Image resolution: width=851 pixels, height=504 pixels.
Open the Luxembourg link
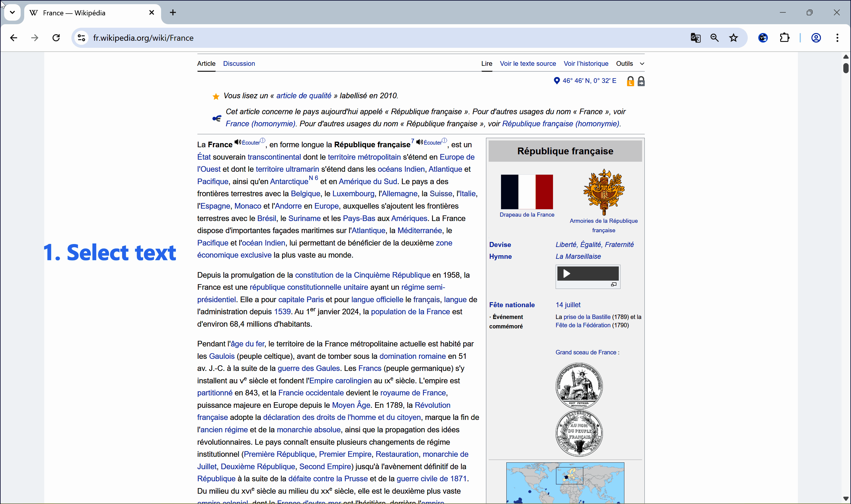click(x=353, y=194)
